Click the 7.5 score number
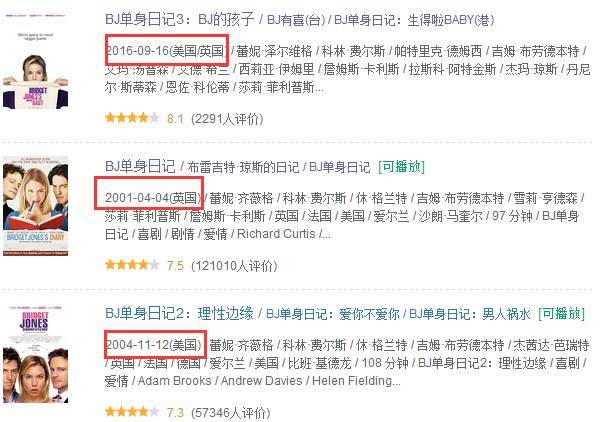 point(175,265)
